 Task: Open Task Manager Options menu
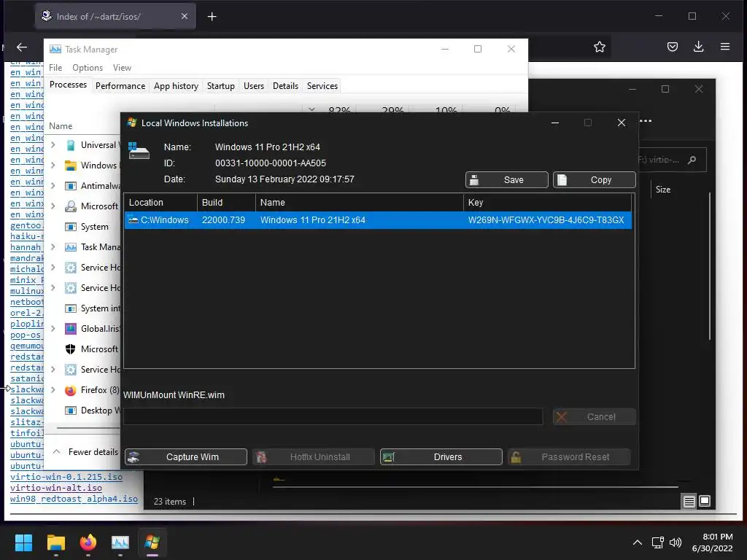pos(88,68)
